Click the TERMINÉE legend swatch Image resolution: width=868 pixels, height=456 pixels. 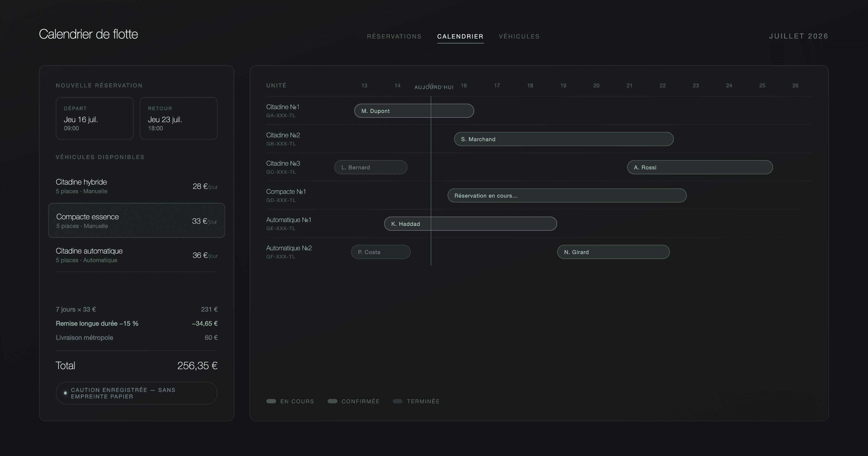(x=398, y=401)
